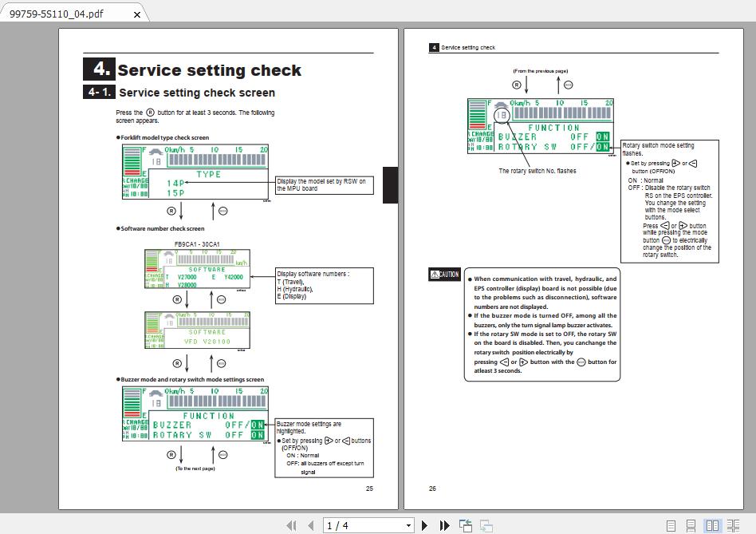Click the rotary switch mode note box
Screen dimensions: 756x534
pyautogui.click(x=668, y=200)
